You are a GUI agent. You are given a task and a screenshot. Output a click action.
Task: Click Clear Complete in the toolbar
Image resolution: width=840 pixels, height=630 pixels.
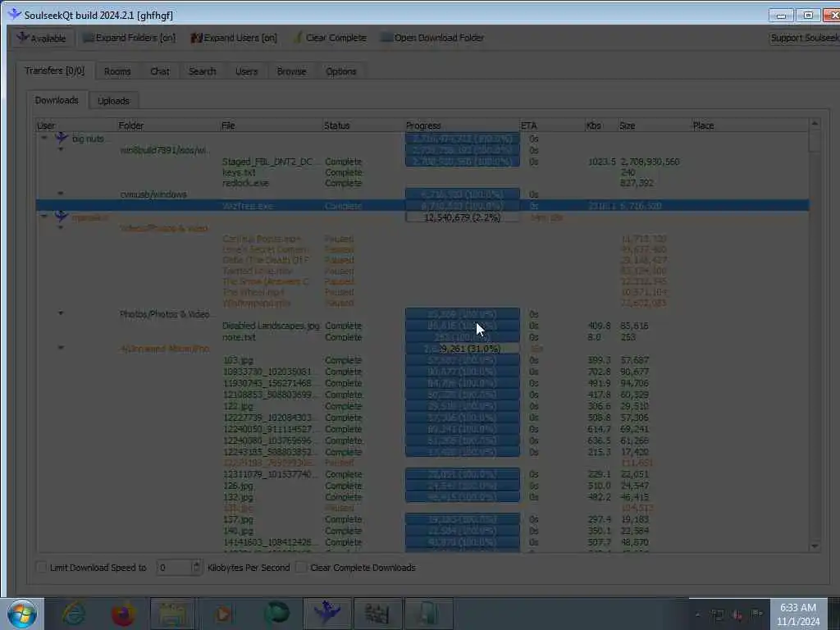pos(330,38)
